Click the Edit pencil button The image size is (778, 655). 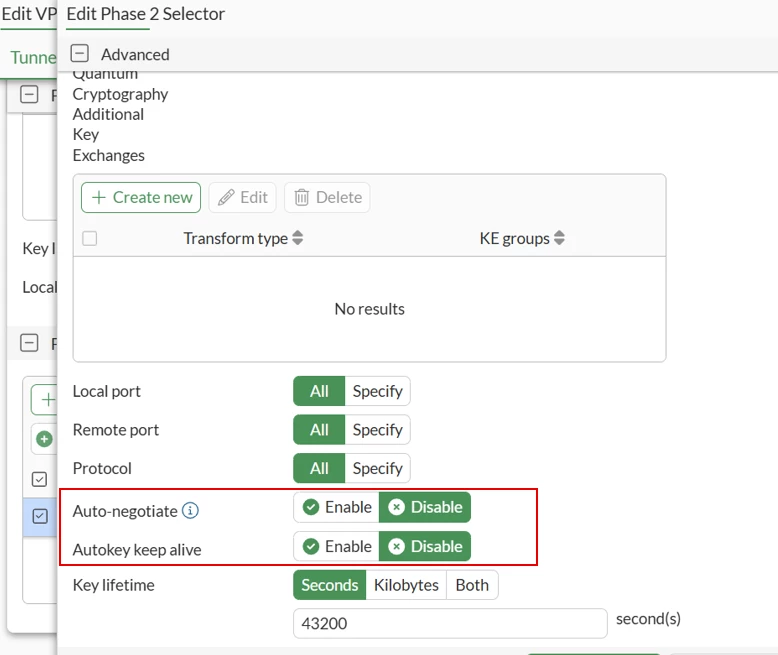pyautogui.click(x=243, y=197)
